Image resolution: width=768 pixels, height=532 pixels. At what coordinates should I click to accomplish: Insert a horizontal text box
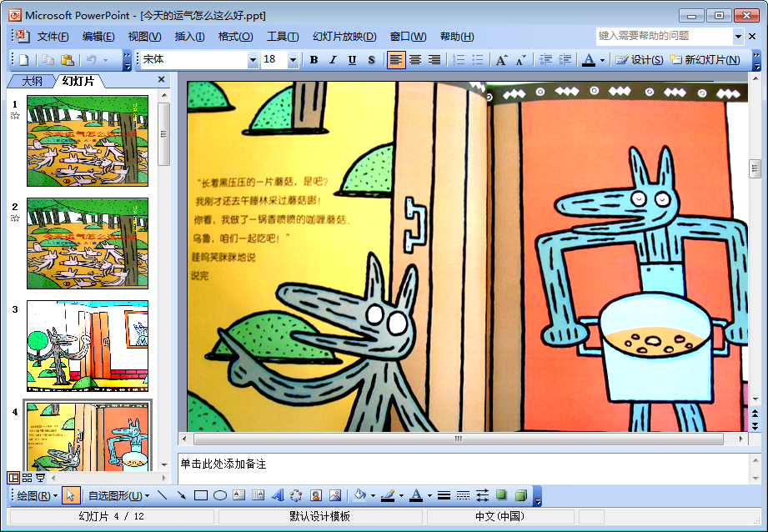pos(239,496)
